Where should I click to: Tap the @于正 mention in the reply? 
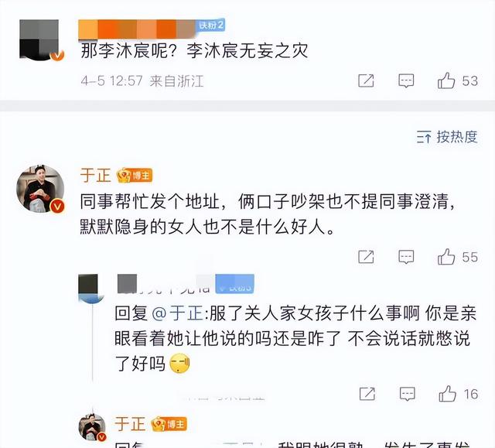[177, 313]
